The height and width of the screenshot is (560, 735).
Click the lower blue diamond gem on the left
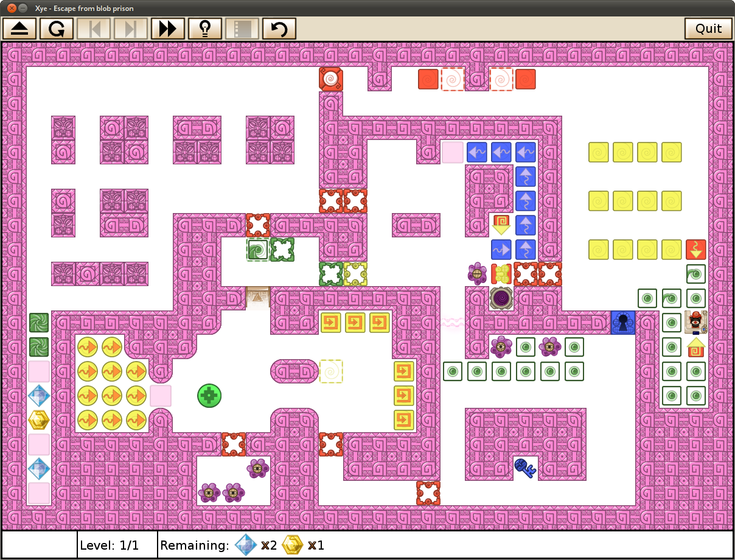click(x=39, y=469)
